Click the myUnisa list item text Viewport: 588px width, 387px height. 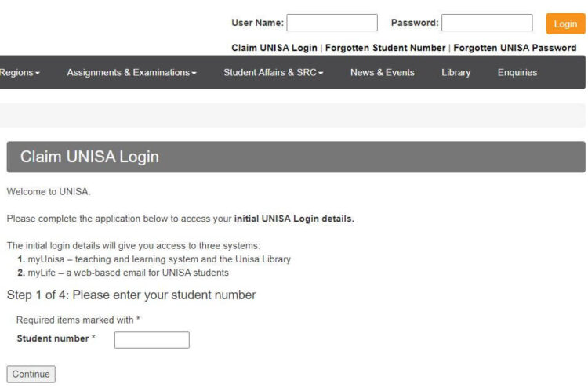(159, 259)
